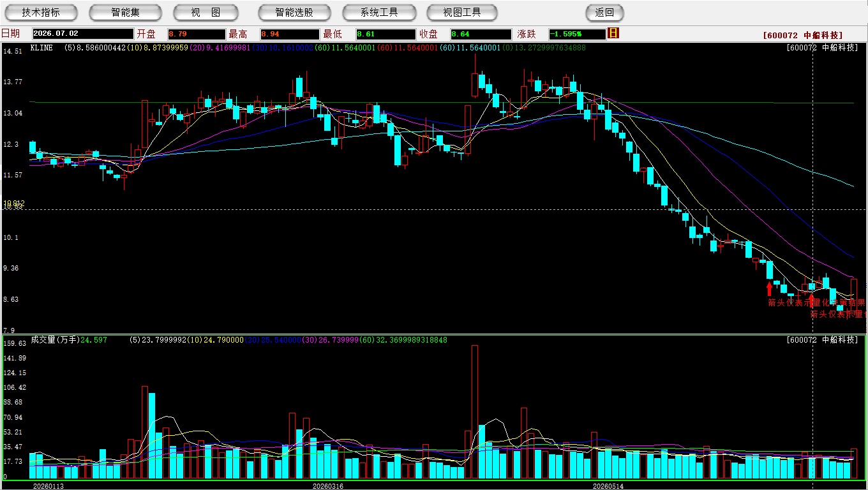
Task: Click the leftmost red signal arrow on chart
Action: (x=769, y=288)
